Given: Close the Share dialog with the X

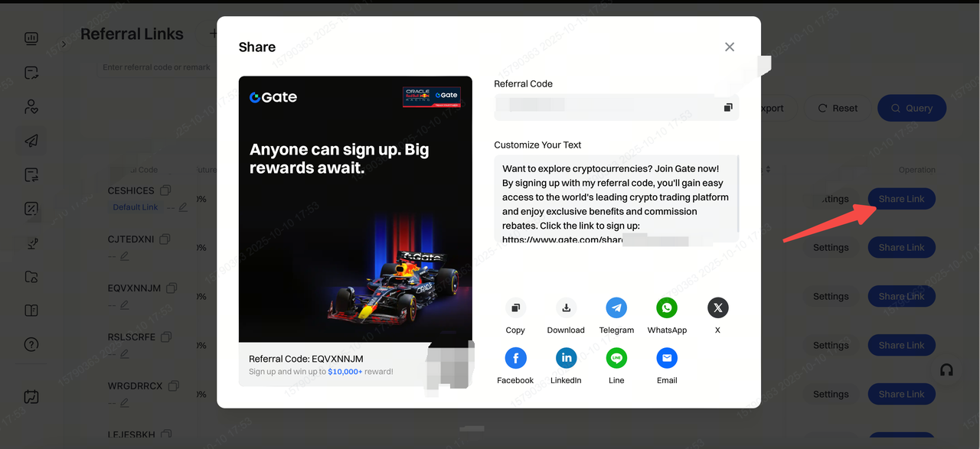Looking at the screenshot, I should [x=730, y=47].
